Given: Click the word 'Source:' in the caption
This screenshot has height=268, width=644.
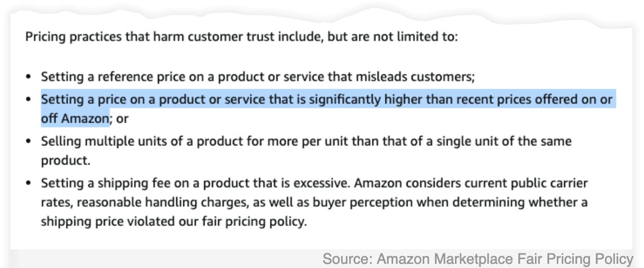Looking at the screenshot, I should pos(347,258).
